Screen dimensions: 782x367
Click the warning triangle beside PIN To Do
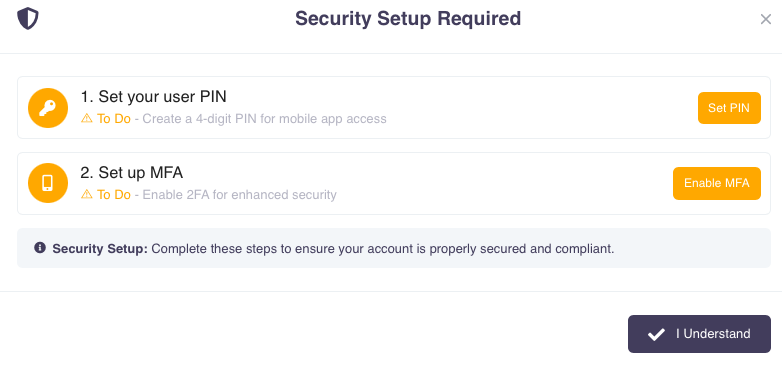87,118
